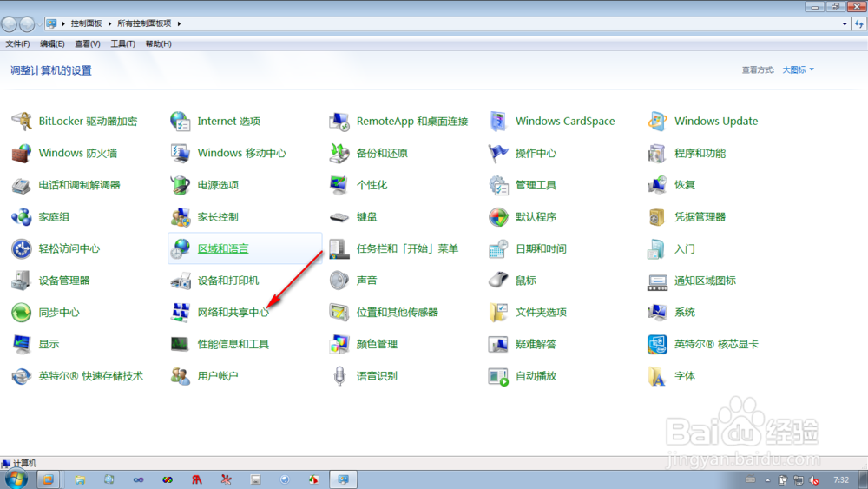
Task: Open the 用户帐户 link
Action: [218, 376]
